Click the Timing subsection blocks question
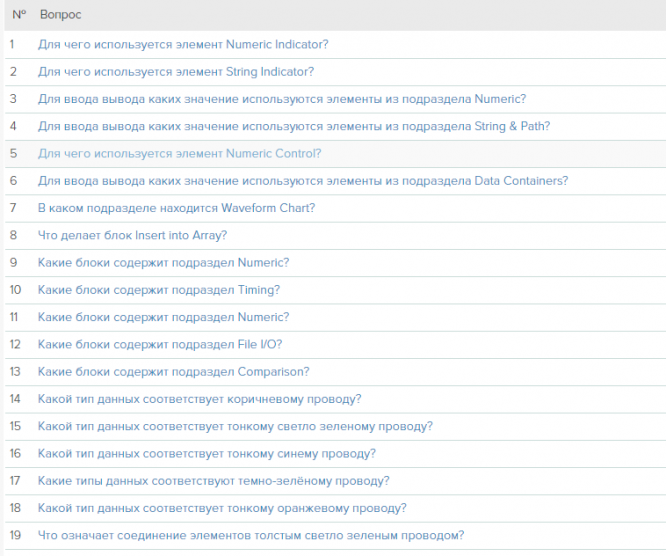 159,290
